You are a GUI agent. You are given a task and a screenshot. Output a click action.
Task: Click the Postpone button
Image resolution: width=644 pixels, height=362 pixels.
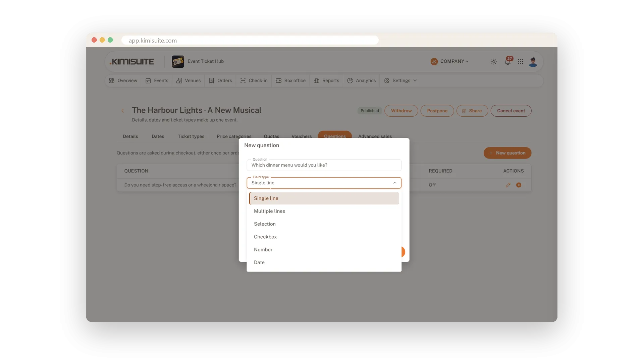click(437, 111)
